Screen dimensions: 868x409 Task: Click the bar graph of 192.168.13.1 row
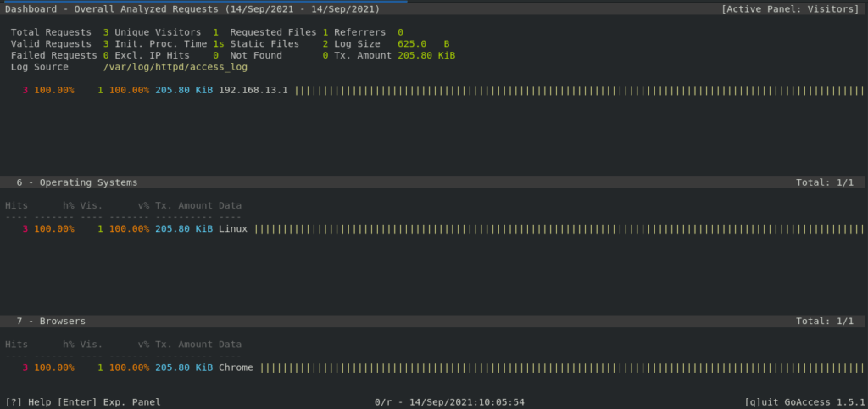pyautogui.click(x=579, y=90)
